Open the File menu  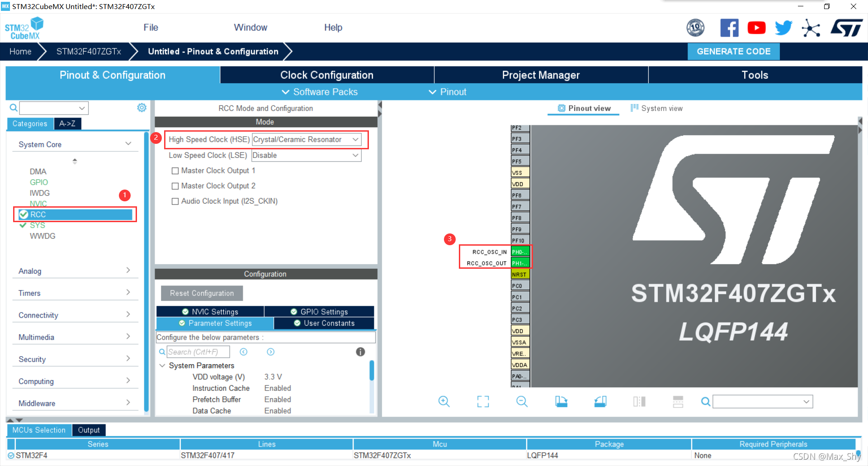[x=151, y=28]
